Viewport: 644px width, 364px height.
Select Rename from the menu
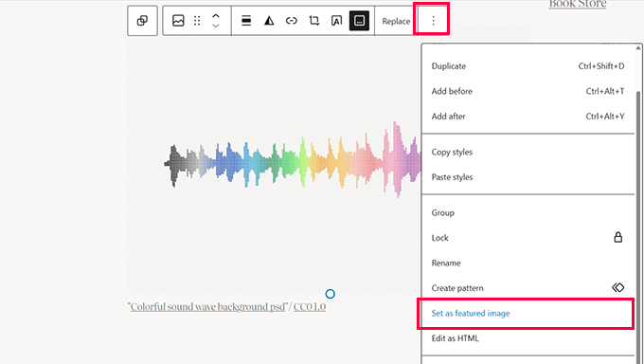coord(528,264)
